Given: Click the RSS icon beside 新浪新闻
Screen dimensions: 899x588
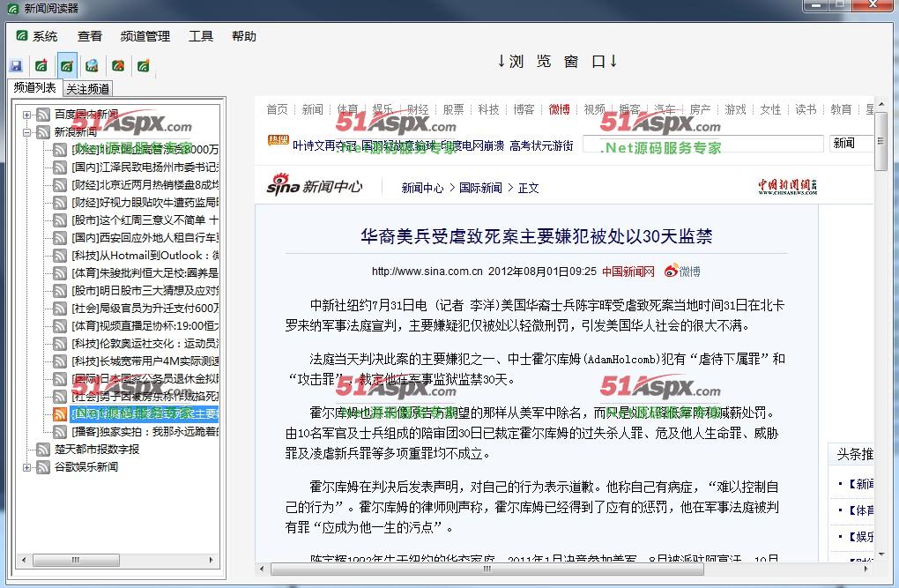Looking at the screenshot, I should coord(43,132).
